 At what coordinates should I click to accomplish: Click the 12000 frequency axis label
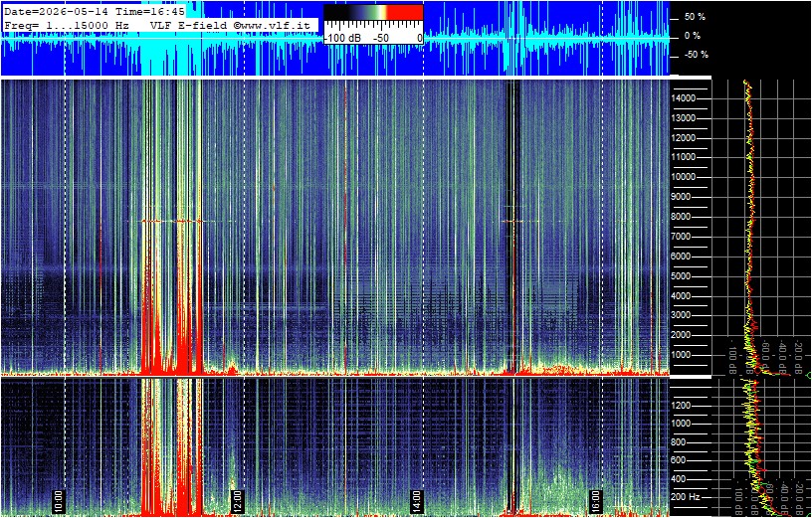(x=684, y=138)
